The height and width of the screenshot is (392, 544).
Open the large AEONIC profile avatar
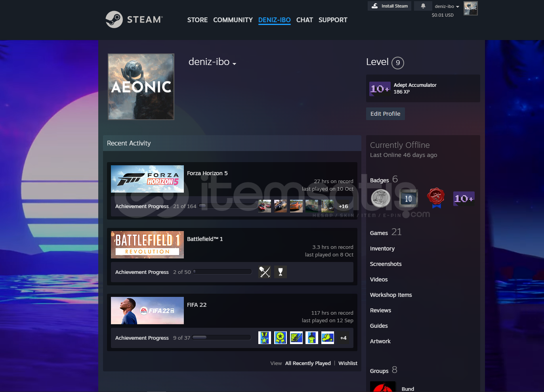[x=141, y=87]
